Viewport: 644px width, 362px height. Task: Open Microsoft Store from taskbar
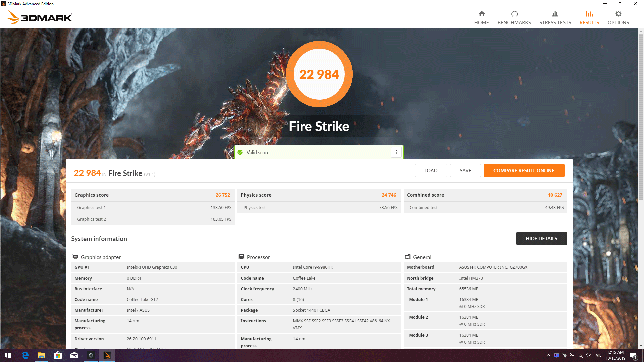click(58, 355)
